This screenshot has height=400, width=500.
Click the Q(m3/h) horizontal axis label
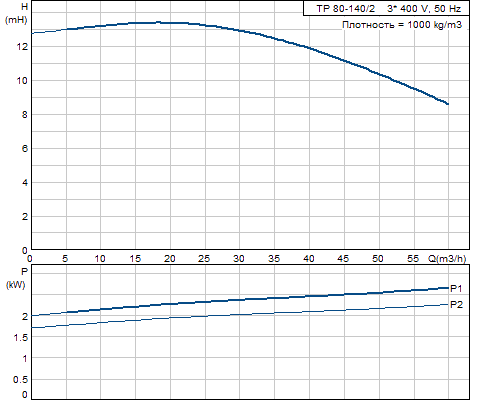pyautogui.click(x=447, y=258)
